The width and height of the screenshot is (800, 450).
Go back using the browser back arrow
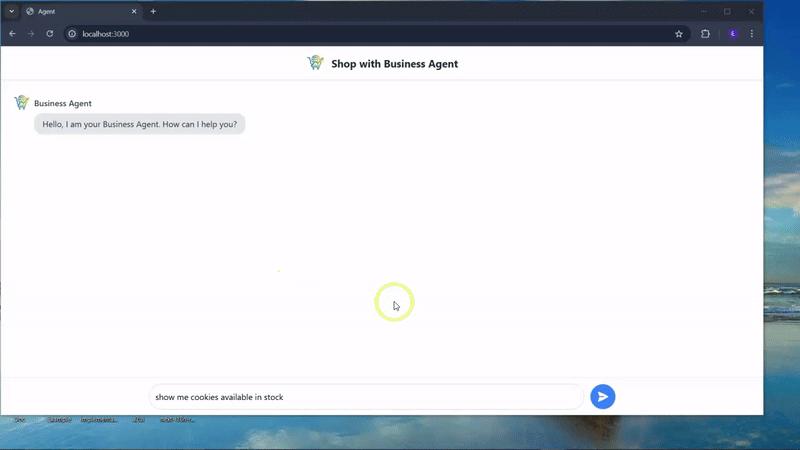point(12,34)
